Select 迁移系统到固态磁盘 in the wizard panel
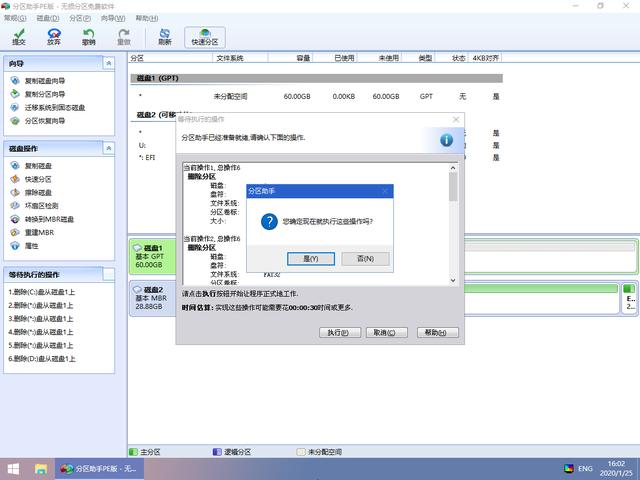Viewport: 640px width, 480px height. point(55,107)
